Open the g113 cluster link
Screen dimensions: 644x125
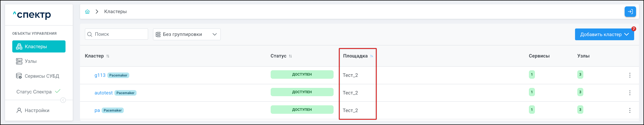tap(100, 75)
